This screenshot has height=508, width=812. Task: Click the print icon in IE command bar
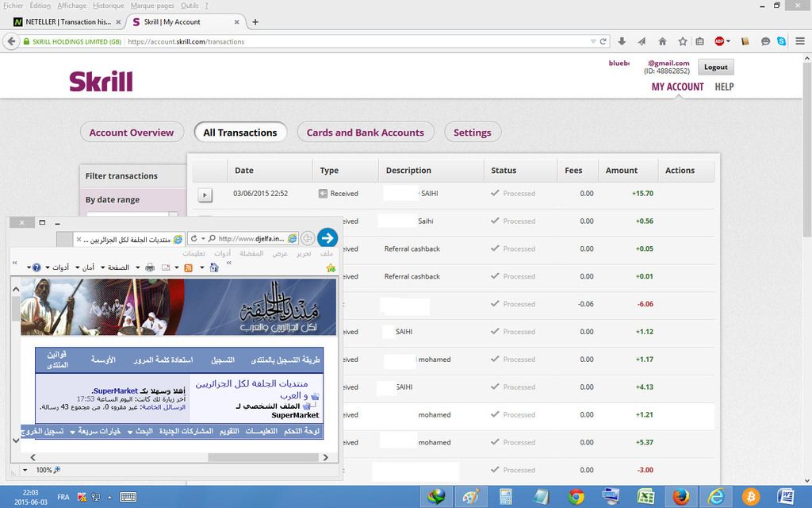point(150,267)
